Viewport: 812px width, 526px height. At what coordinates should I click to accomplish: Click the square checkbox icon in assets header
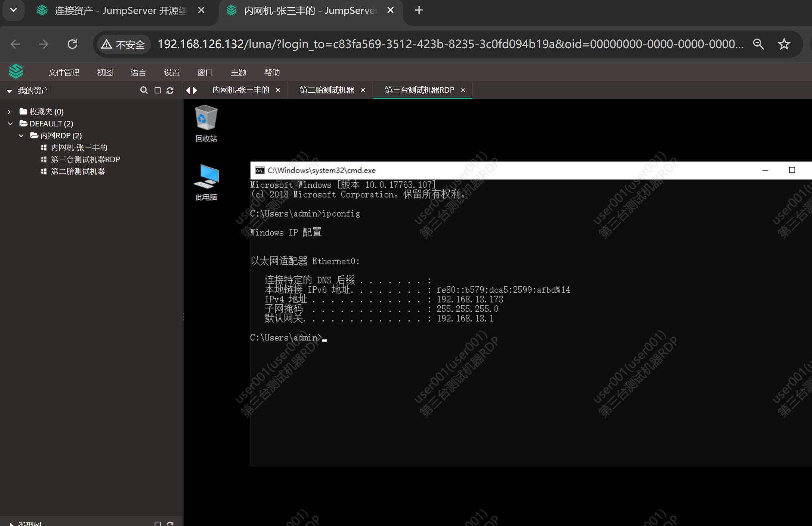(157, 91)
